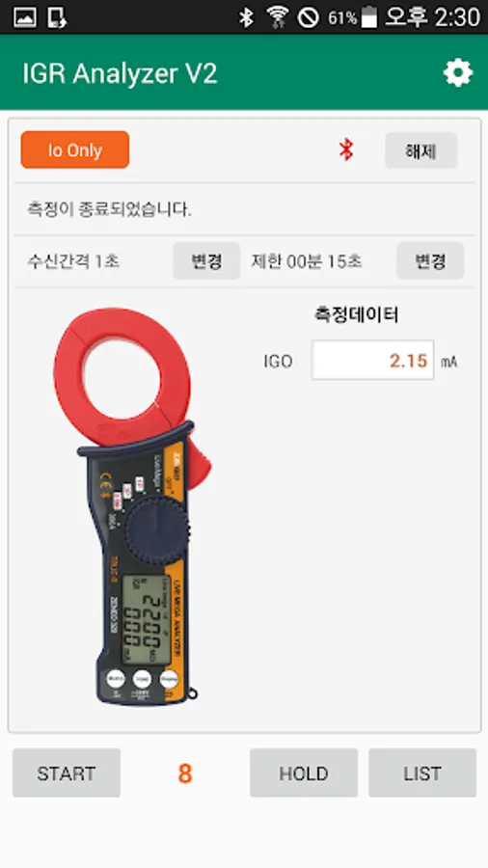Tap the orange counter number 8

(x=185, y=773)
